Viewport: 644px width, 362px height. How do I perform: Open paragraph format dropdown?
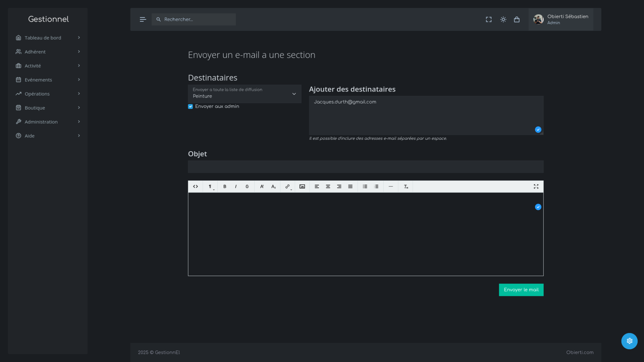[210, 187]
